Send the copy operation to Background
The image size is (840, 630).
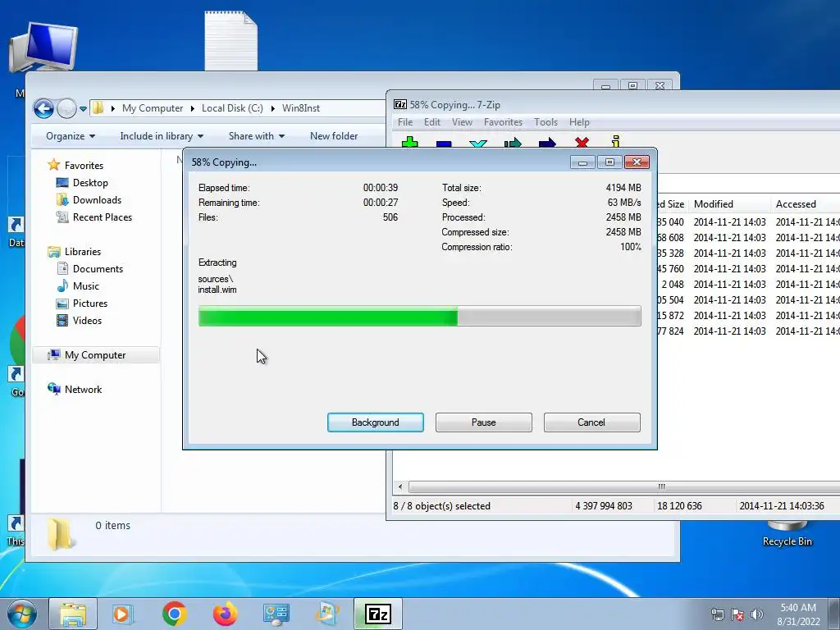376,422
